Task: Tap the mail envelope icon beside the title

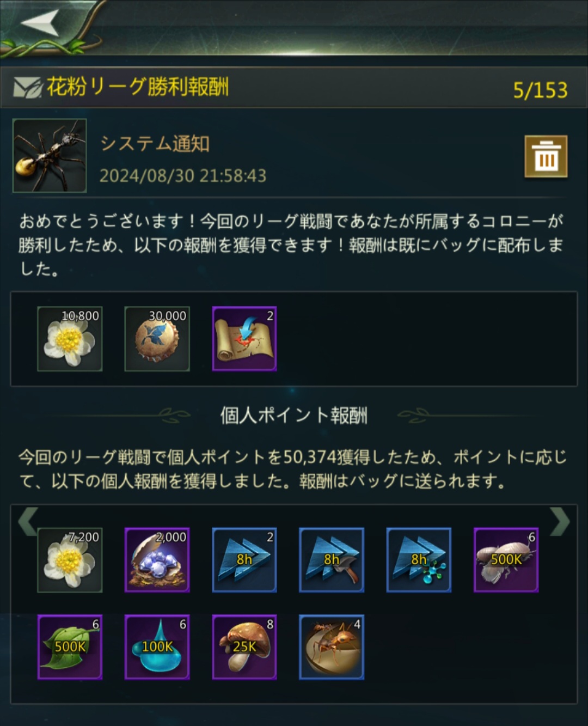Action: (x=27, y=87)
